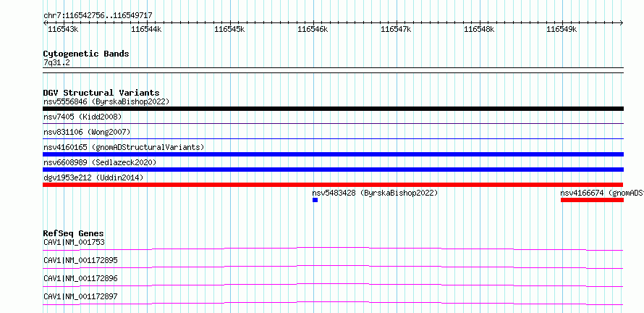
Task: Select the partially visible nsv4166674 variant label
Action: (602, 193)
